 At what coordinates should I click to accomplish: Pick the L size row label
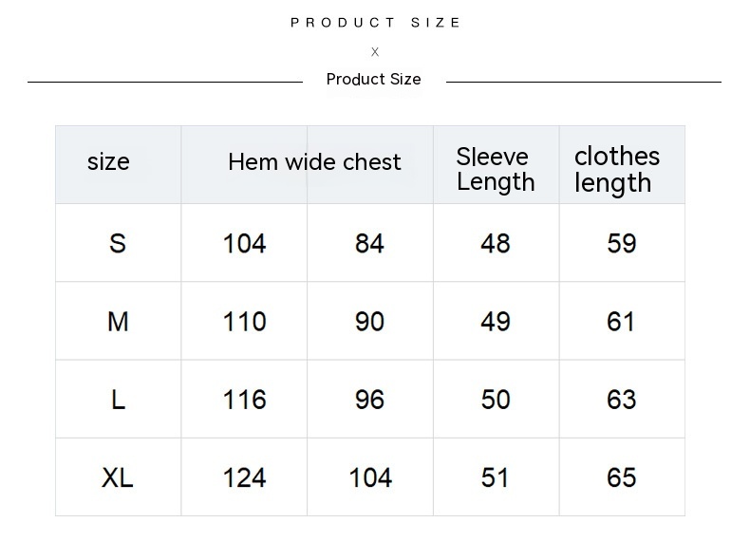tap(118, 400)
